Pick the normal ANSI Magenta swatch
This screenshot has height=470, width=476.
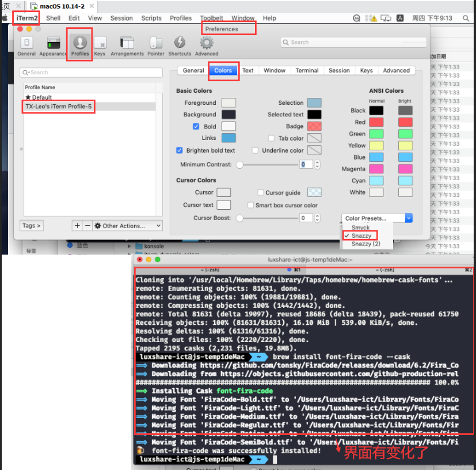[376, 169]
